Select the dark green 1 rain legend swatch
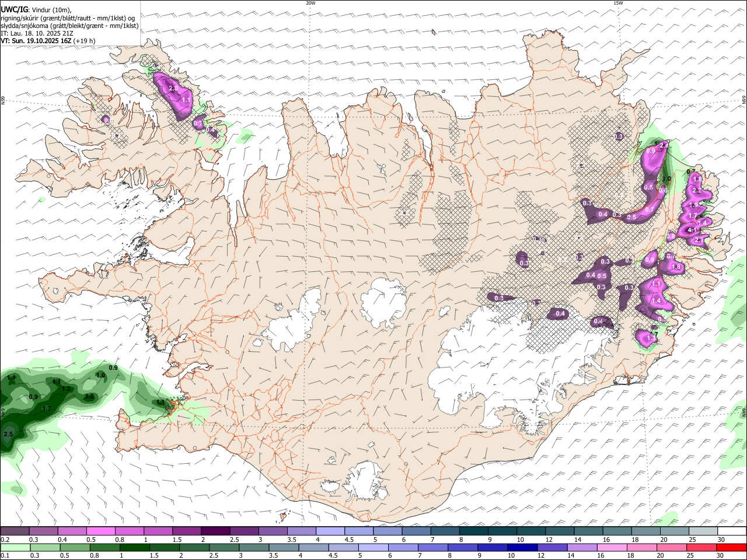 (x=136, y=548)
